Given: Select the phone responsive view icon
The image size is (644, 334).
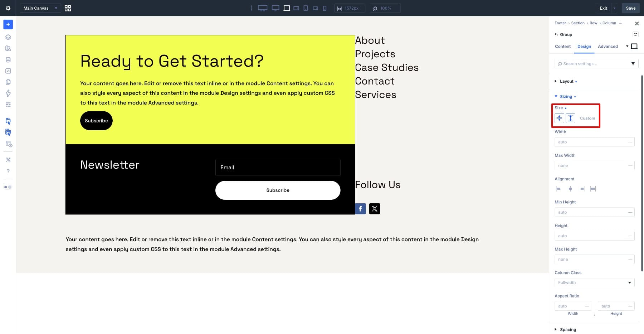Looking at the screenshot, I should coord(325,8).
